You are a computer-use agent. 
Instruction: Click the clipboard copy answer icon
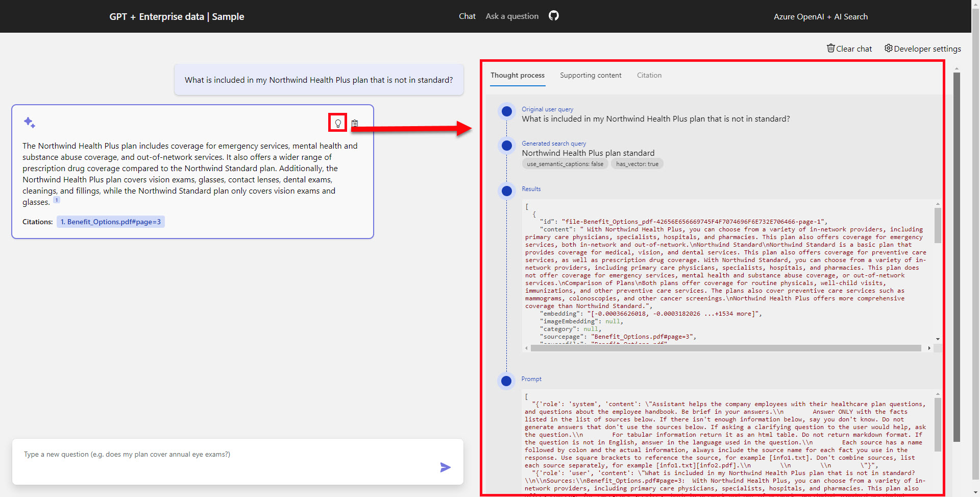point(355,123)
